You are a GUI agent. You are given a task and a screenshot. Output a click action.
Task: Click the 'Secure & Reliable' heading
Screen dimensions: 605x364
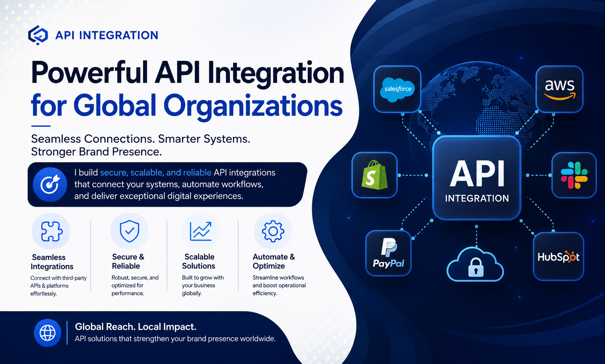(x=128, y=261)
